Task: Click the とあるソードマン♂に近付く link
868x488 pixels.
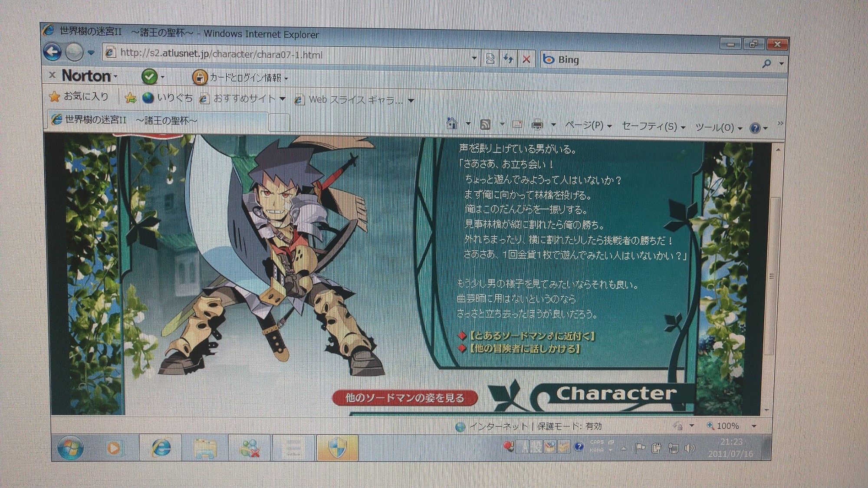Action: 532,335
